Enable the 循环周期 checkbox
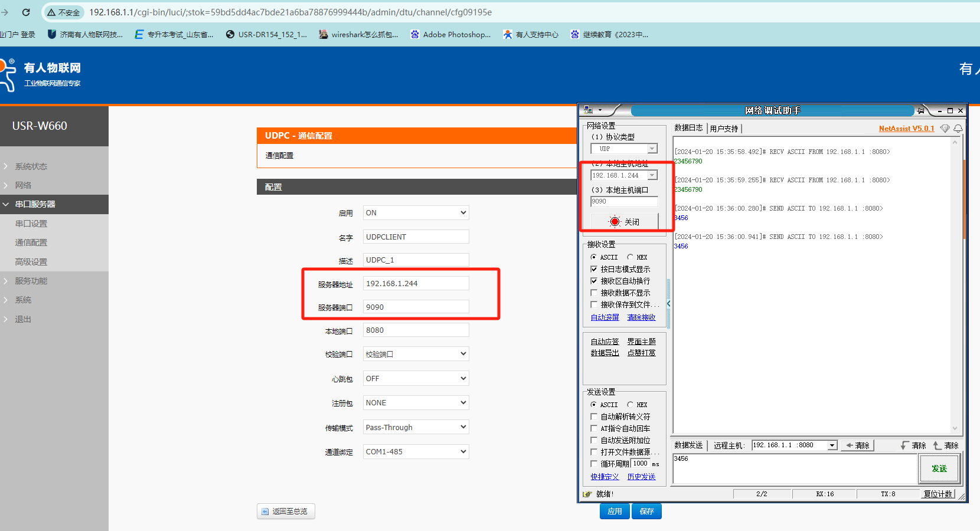The image size is (980, 531). tap(594, 464)
